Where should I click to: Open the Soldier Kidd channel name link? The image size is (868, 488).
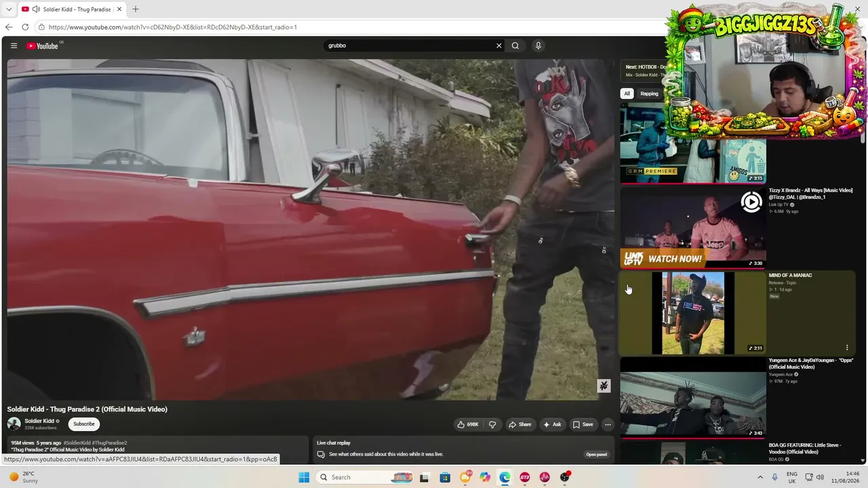[39, 421]
